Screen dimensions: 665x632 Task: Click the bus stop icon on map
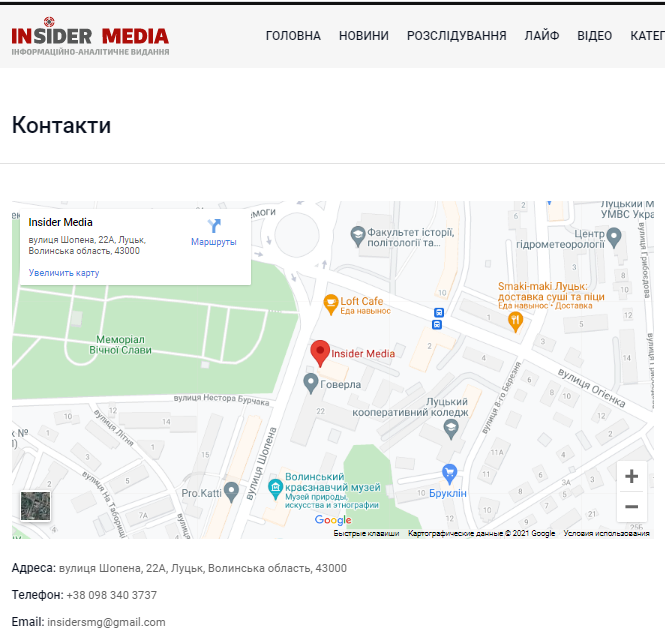point(437,318)
